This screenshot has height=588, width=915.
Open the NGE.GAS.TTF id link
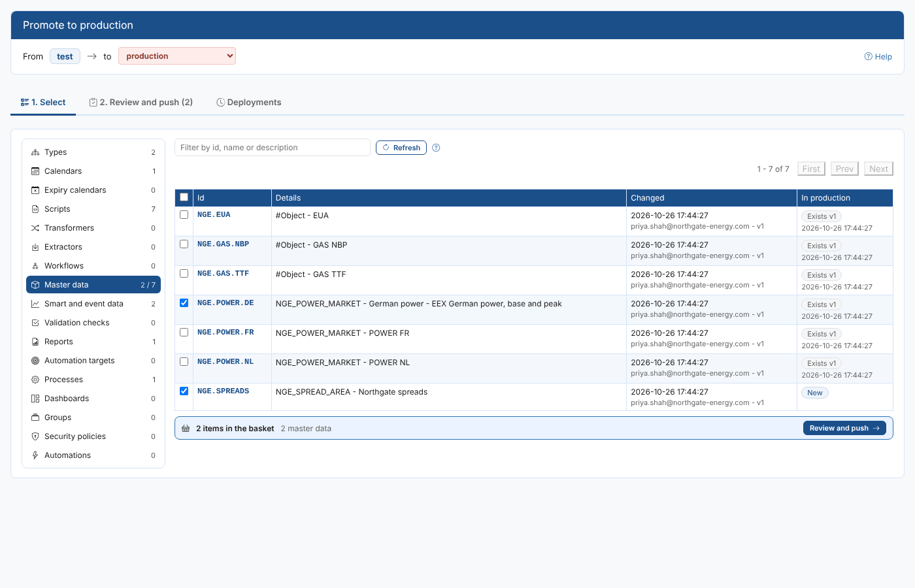click(x=224, y=274)
